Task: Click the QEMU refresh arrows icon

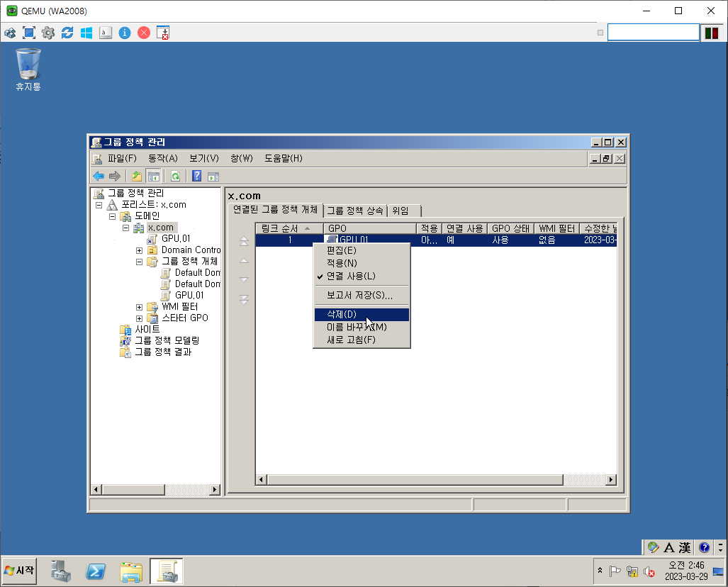Action: tap(67, 33)
